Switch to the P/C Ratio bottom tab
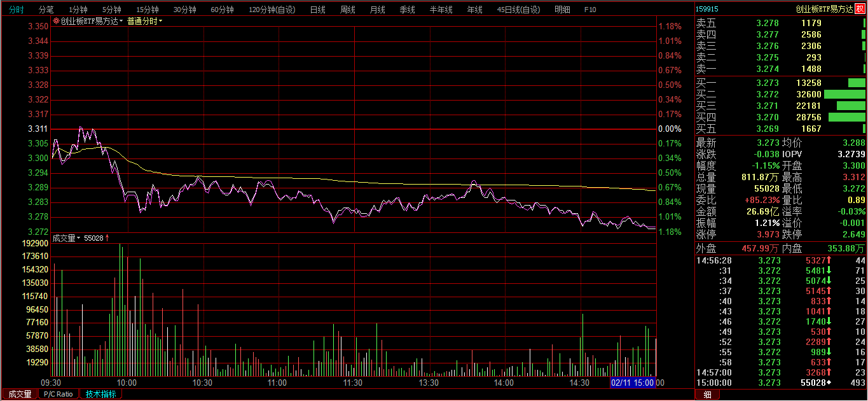 pyautogui.click(x=58, y=394)
